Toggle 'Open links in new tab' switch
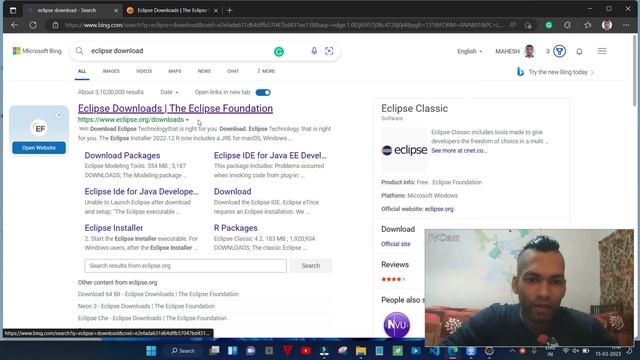Screen dimensions: 640x360 263,92
